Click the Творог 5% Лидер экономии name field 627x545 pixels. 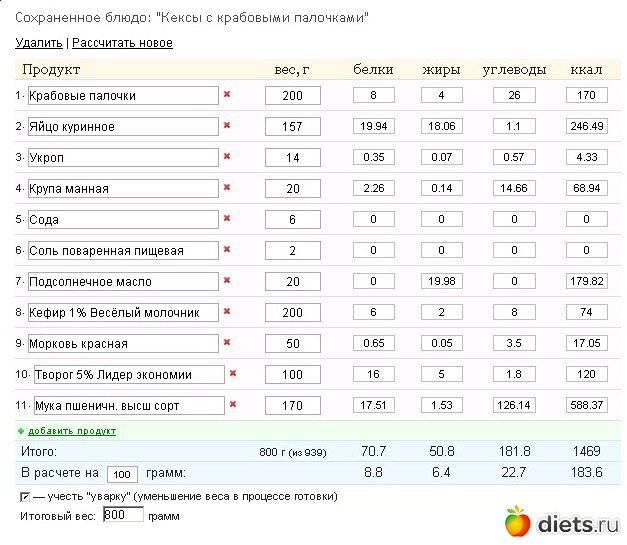pyautogui.click(x=126, y=375)
